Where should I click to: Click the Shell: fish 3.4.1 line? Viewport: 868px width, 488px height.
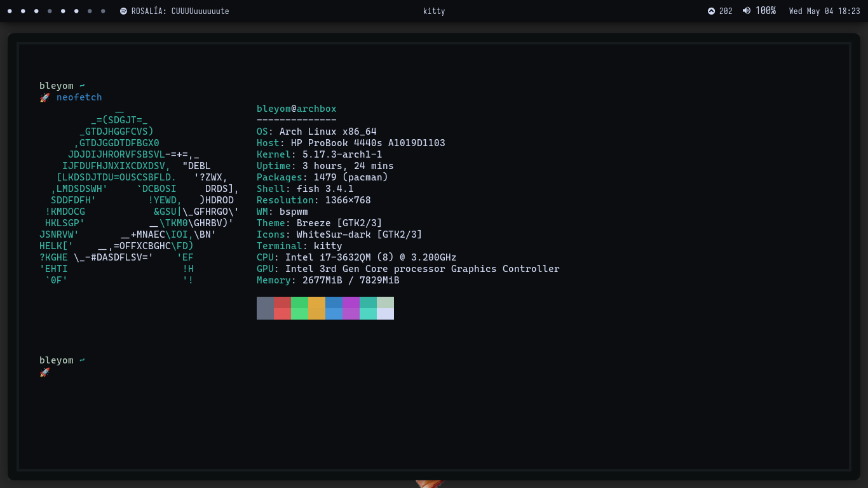click(x=305, y=189)
